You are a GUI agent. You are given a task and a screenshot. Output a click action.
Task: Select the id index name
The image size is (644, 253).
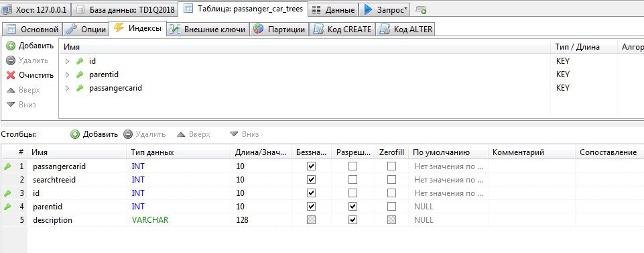(92, 61)
